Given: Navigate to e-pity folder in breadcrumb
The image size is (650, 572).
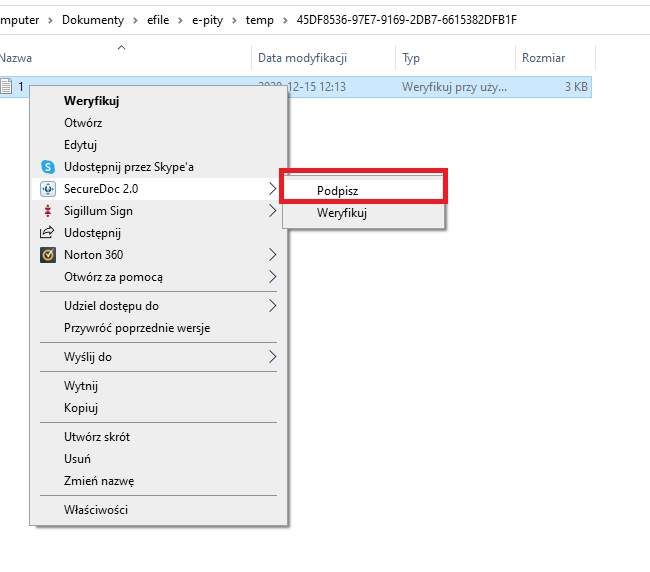Looking at the screenshot, I should 209,20.
